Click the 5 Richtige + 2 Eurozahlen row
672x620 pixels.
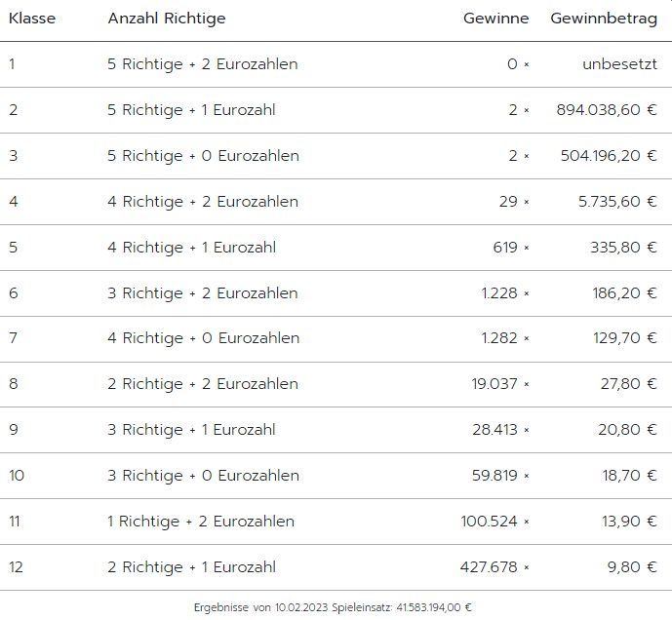(336, 64)
